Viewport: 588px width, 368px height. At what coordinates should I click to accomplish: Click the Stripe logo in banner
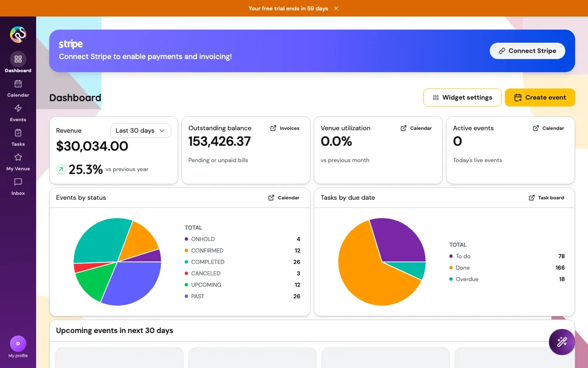[x=71, y=44]
